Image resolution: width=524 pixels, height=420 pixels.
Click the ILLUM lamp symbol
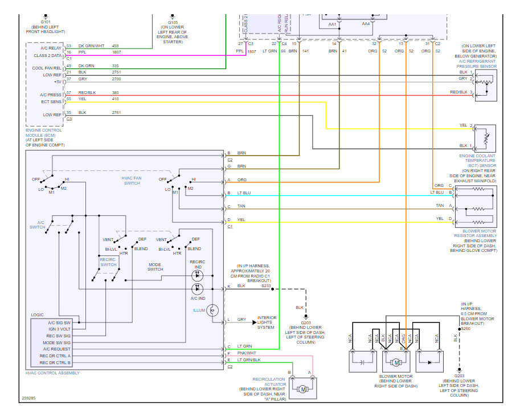pos(212,311)
